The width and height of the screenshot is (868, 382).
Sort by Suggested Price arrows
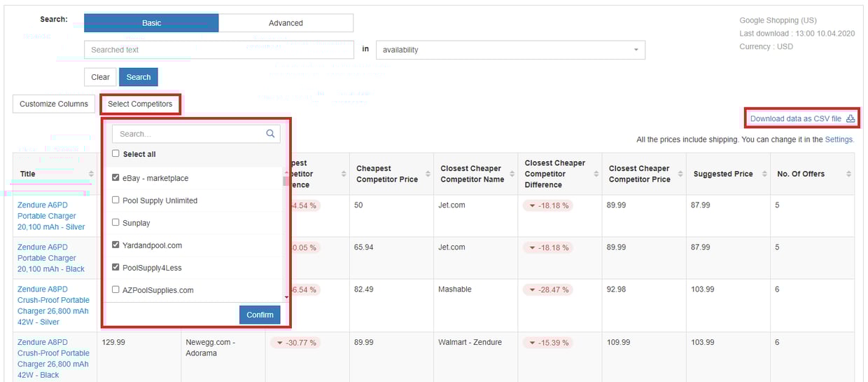click(x=764, y=174)
